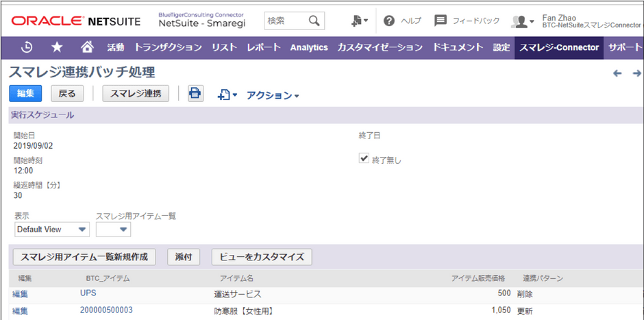This screenshot has width=644, height=320.
Task: Expand the アクション dropdown
Action: (x=273, y=96)
